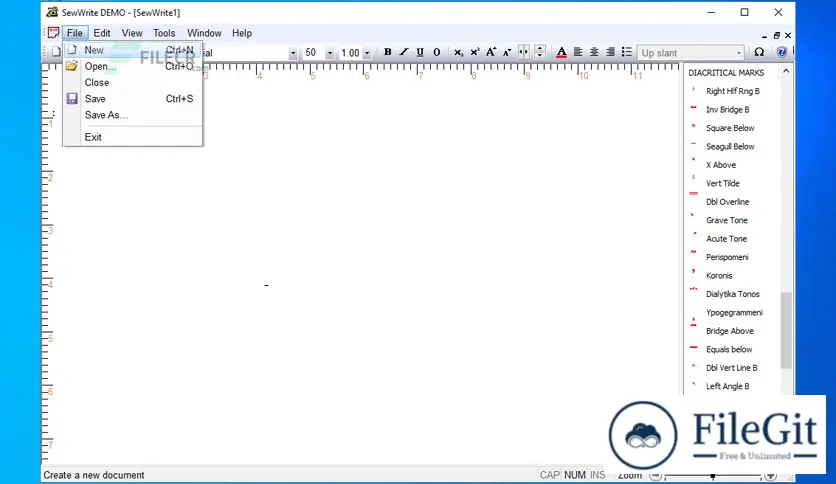Minimize the inner SewWrite1 document window
Viewport: 836px width, 484px height.
765,36
